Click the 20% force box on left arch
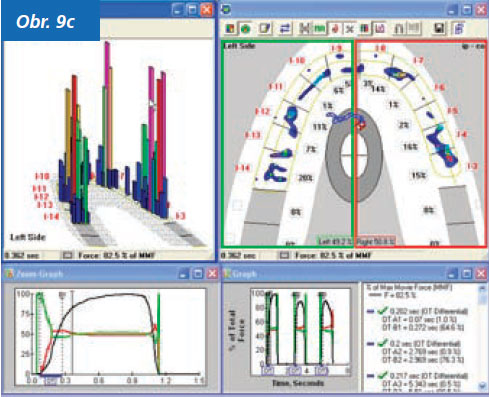The image size is (489, 397). pyautogui.click(x=306, y=178)
